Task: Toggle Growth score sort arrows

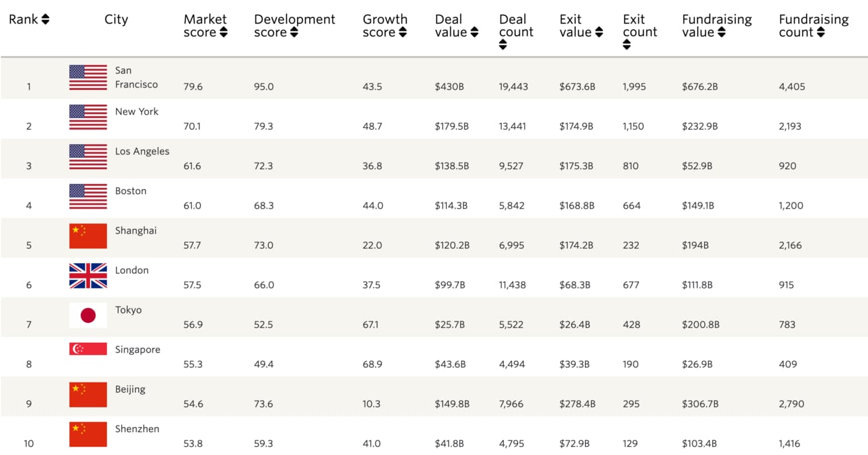Action: [402, 32]
